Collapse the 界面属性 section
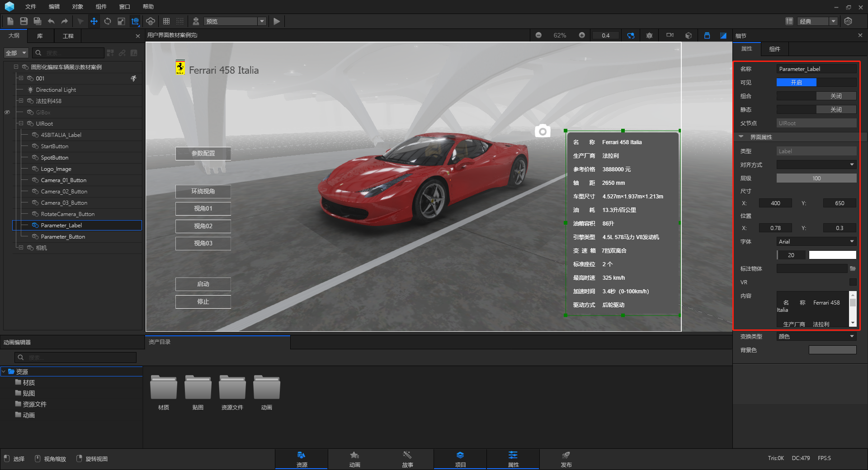This screenshot has height=470, width=868. tap(741, 136)
